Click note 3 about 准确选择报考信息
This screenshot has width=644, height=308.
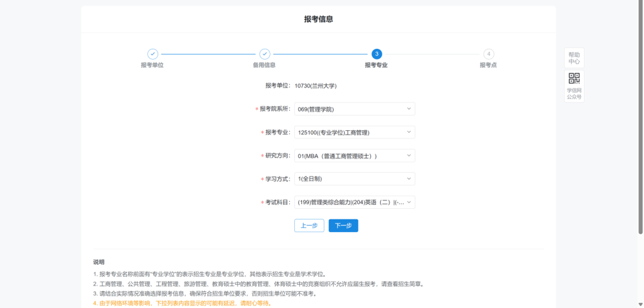tap(205, 294)
